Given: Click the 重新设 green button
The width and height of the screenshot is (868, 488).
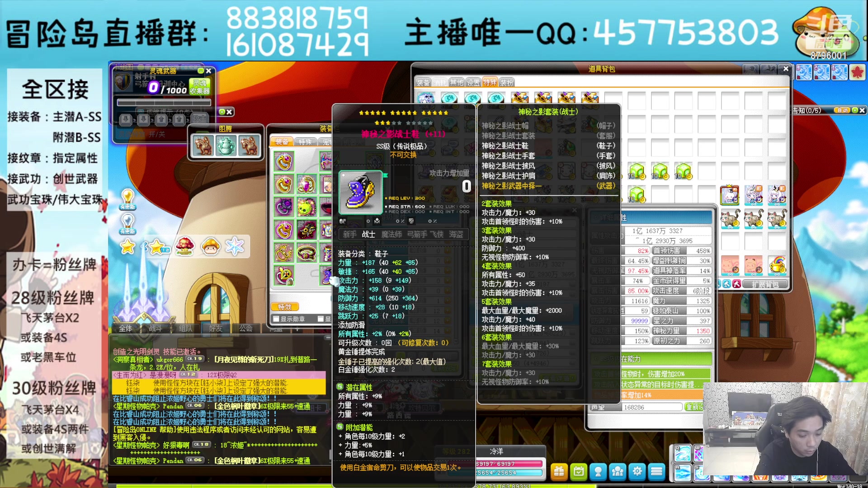Looking at the screenshot, I should click(x=694, y=407).
